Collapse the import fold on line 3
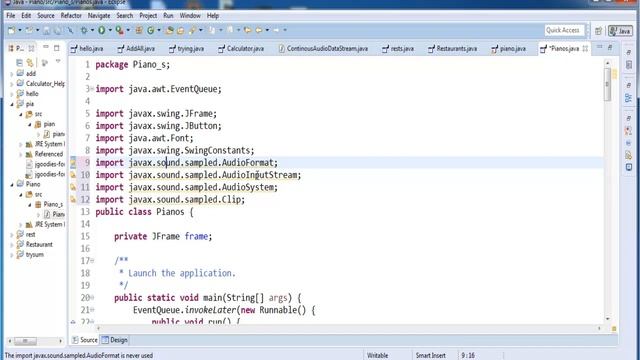This screenshot has width=640, height=360. 92,89
